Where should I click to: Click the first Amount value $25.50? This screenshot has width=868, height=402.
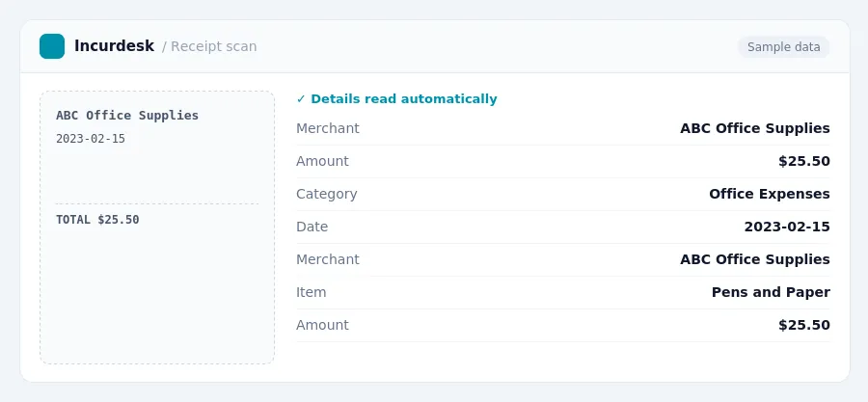click(x=803, y=161)
